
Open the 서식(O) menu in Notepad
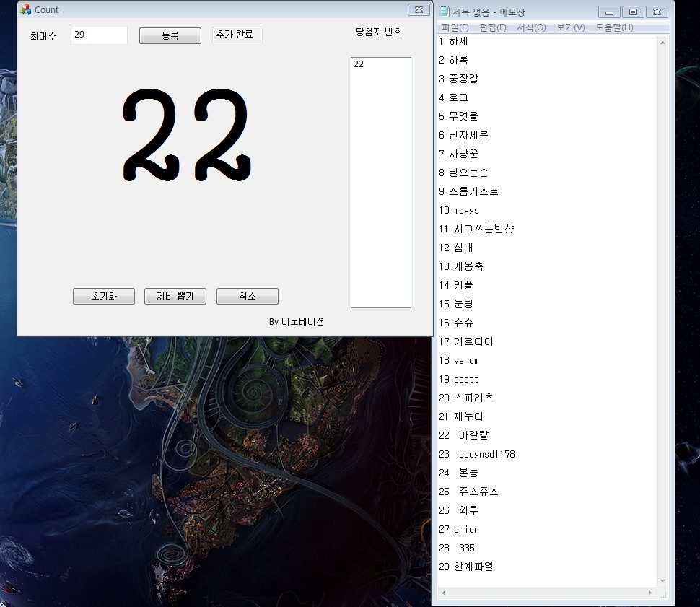[531, 27]
